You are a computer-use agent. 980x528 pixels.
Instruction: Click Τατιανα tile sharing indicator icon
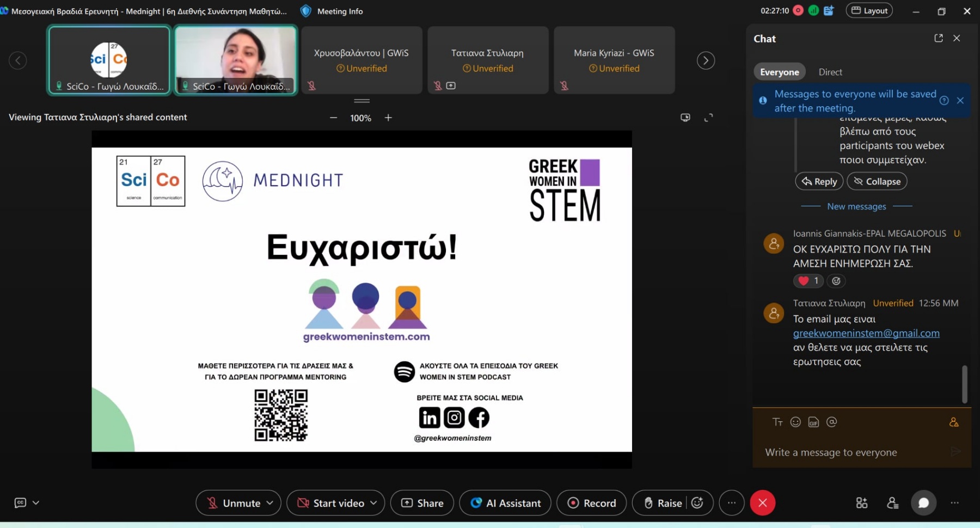click(451, 85)
